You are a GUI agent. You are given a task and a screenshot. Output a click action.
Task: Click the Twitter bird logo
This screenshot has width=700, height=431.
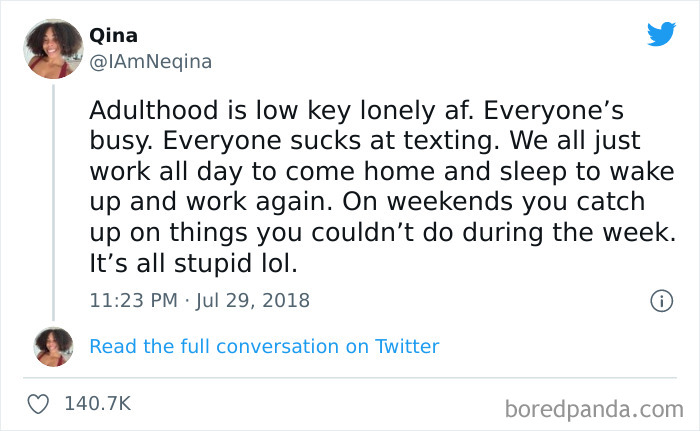coord(661,34)
